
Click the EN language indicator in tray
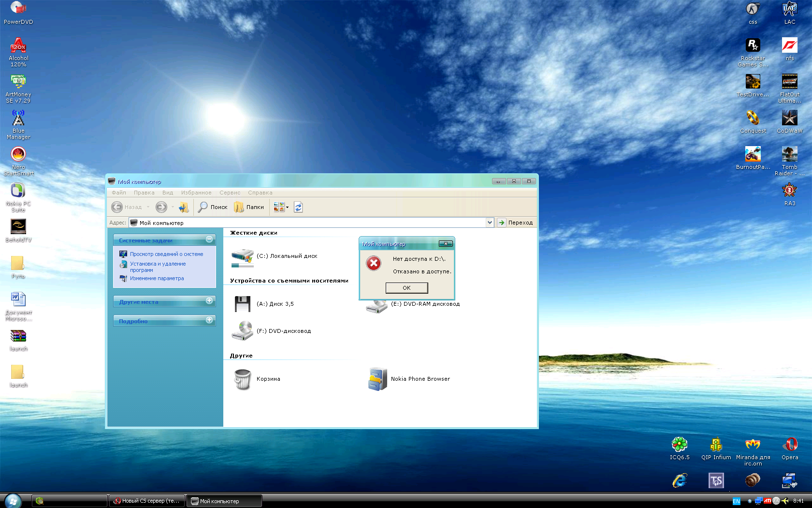pyautogui.click(x=736, y=501)
